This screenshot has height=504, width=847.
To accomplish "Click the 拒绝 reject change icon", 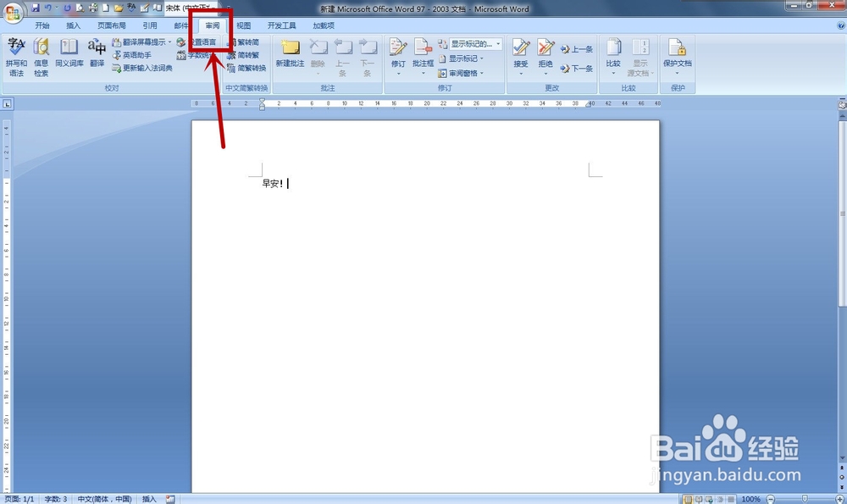I will (x=545, y=47).
